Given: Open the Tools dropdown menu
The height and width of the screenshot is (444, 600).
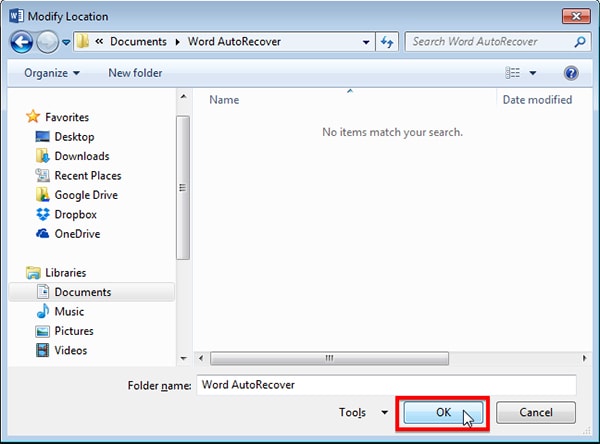Looking at the screenshot, I should (x=363, y=412).
